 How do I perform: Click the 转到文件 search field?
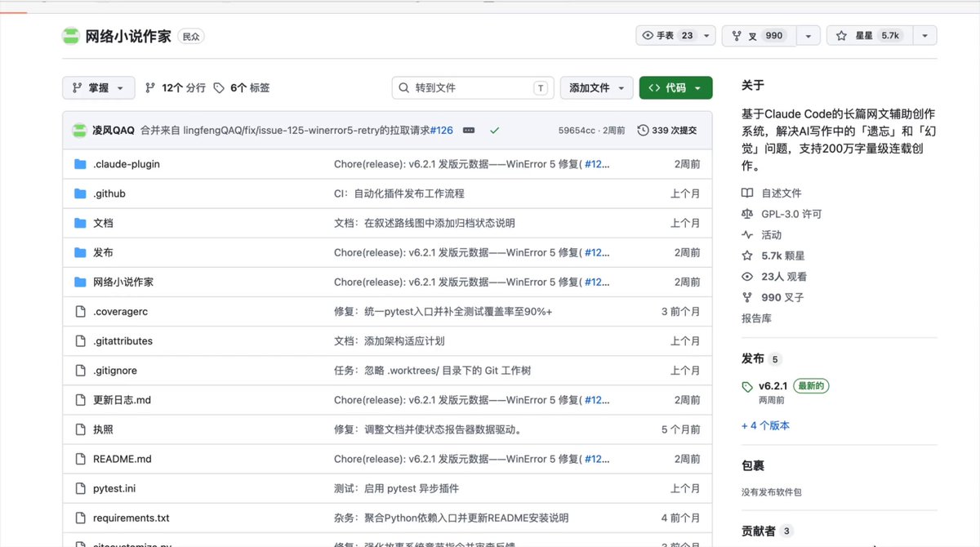[x=473, y=87]
